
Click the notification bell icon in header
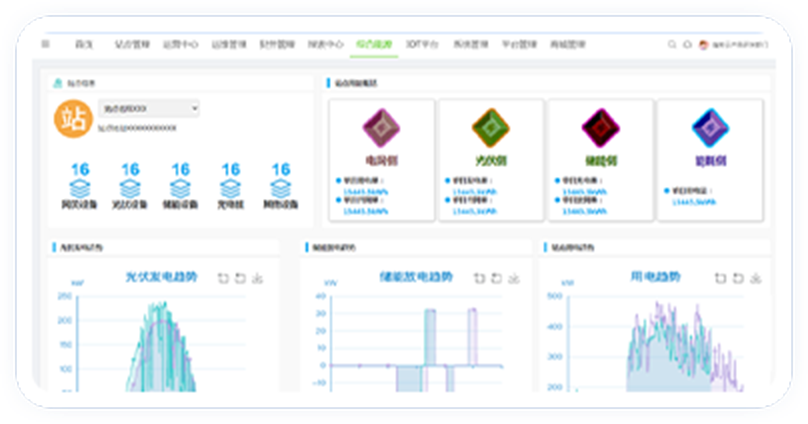(687, 45)
